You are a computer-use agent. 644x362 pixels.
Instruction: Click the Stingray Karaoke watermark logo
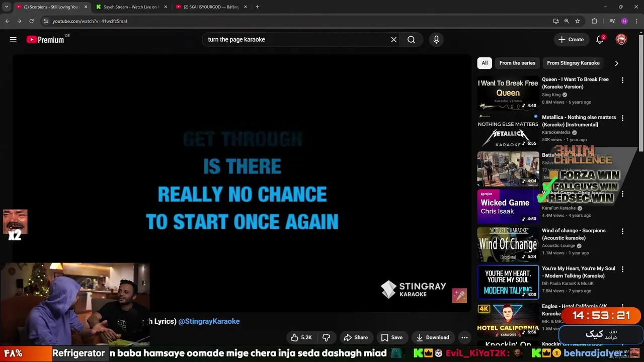pyautogui.click(x=413, y=290)
